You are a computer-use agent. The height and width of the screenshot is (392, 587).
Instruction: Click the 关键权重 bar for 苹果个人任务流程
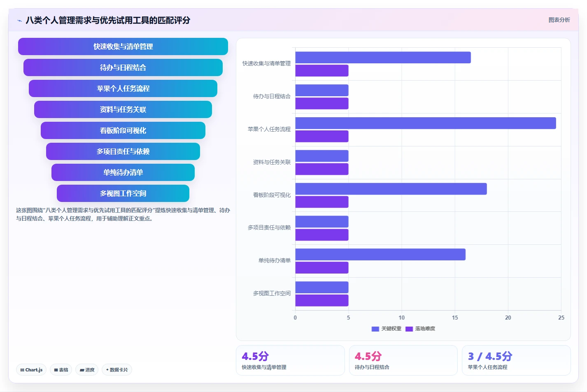point(426,123)
